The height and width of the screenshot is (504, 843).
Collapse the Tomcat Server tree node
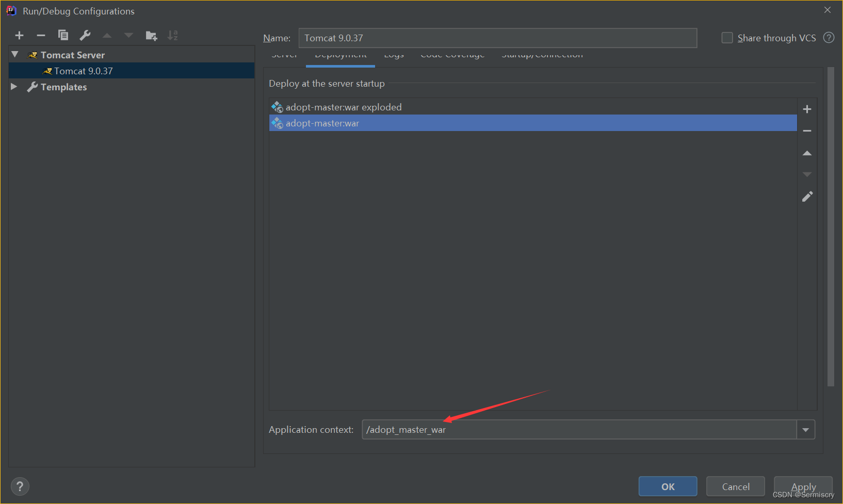point(15,55)
